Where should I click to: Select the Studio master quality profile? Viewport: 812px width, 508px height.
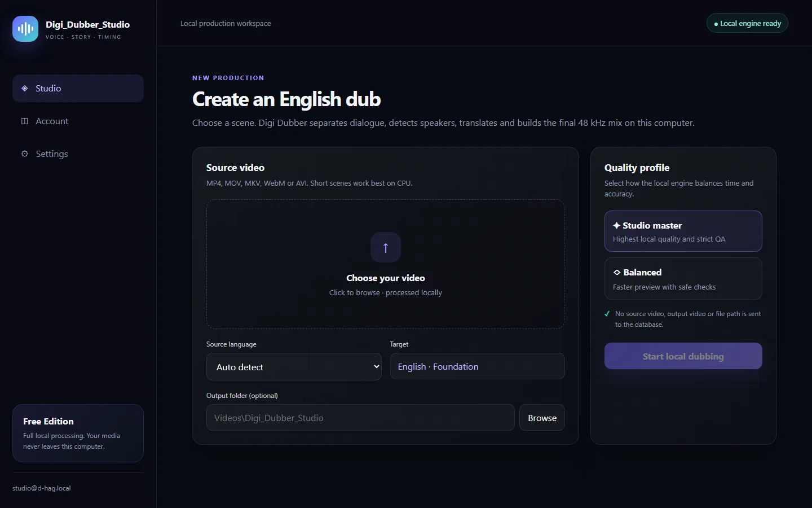(683, 231)
